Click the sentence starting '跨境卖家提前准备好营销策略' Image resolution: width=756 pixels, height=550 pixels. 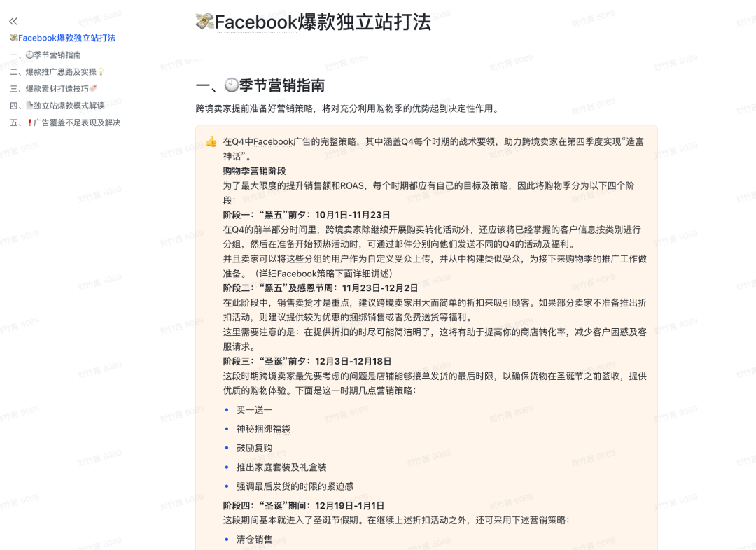coord(348,108)
